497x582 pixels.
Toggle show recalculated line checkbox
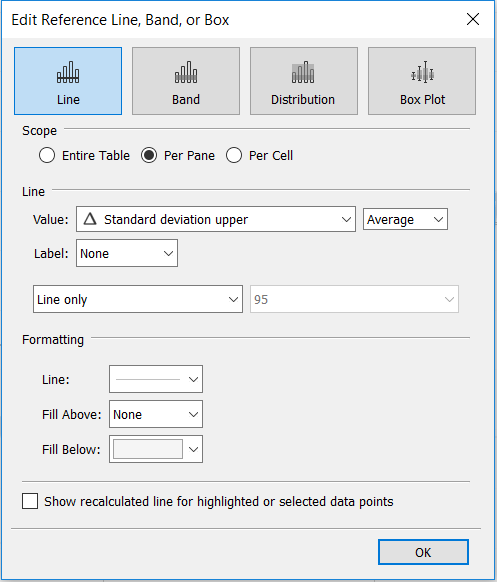click(x=30, y=501)
